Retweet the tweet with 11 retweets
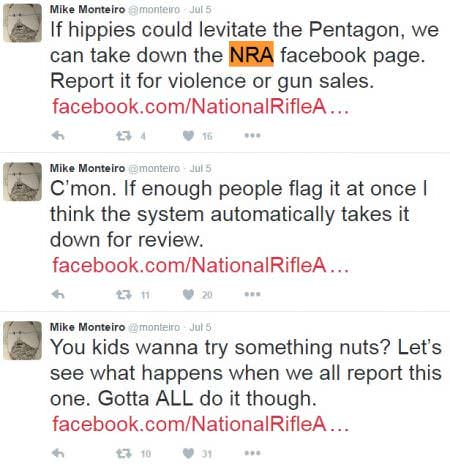 coord(123,295)
